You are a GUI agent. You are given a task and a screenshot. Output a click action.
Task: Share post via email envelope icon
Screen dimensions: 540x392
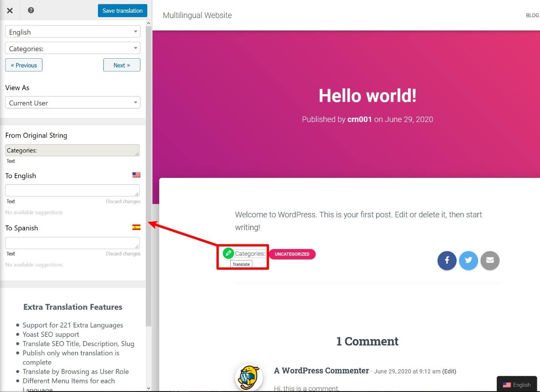[490, 260]
